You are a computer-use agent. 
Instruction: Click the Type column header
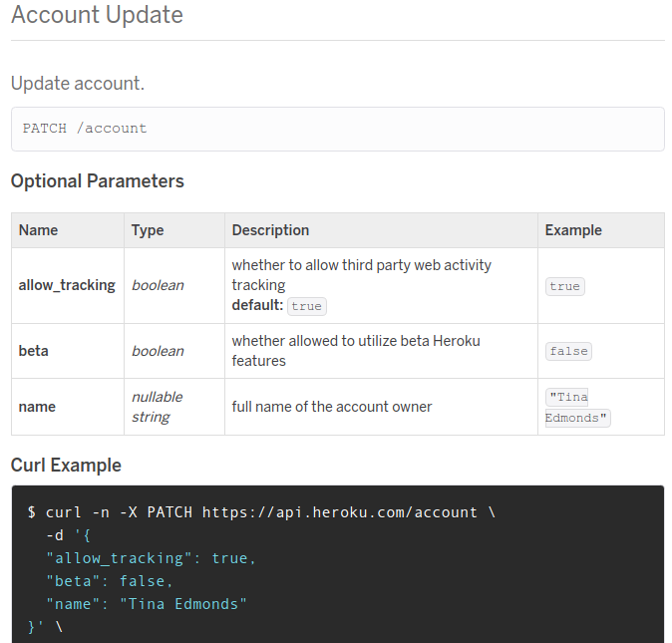[148, 230]
